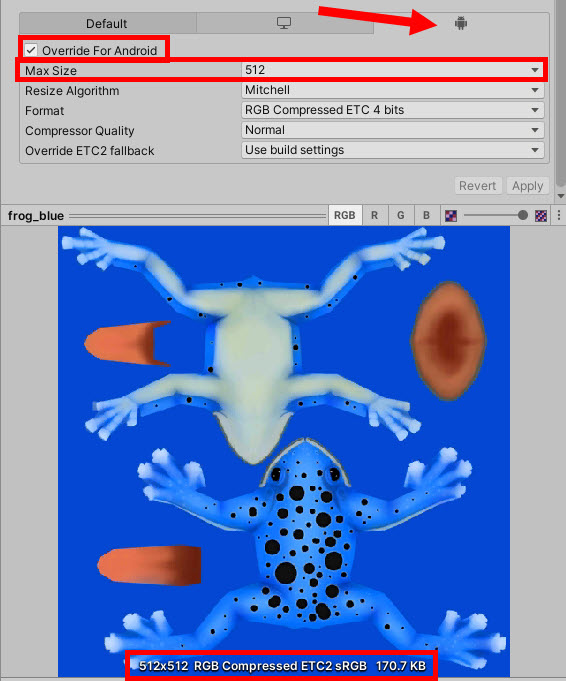Viewport: 566px width, 681px height.
Task: Click the frog_blue texture preview image
Action: [284, 451]
